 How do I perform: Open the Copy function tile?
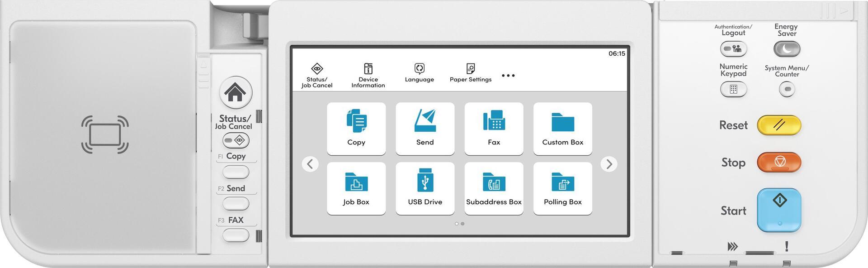point(356,129)
